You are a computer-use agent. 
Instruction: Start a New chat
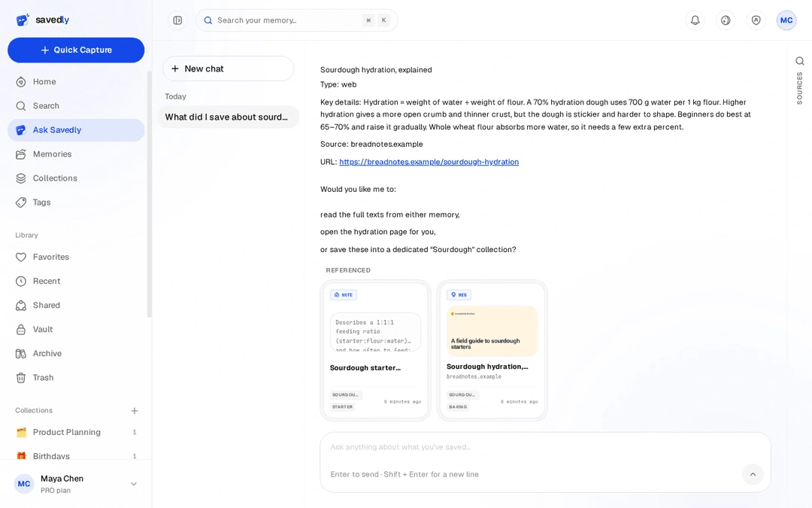pyautogui.click(x=229, y=68)
